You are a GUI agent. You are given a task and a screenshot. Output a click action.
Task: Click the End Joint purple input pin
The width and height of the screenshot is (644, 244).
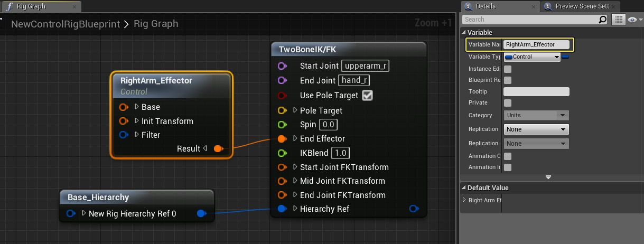pos(282,80)
